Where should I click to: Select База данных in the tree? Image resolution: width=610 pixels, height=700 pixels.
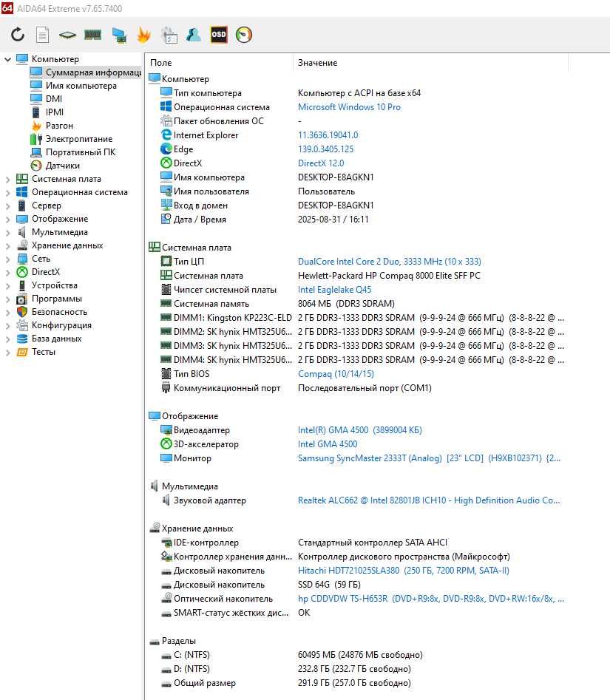tap(57, 339)
